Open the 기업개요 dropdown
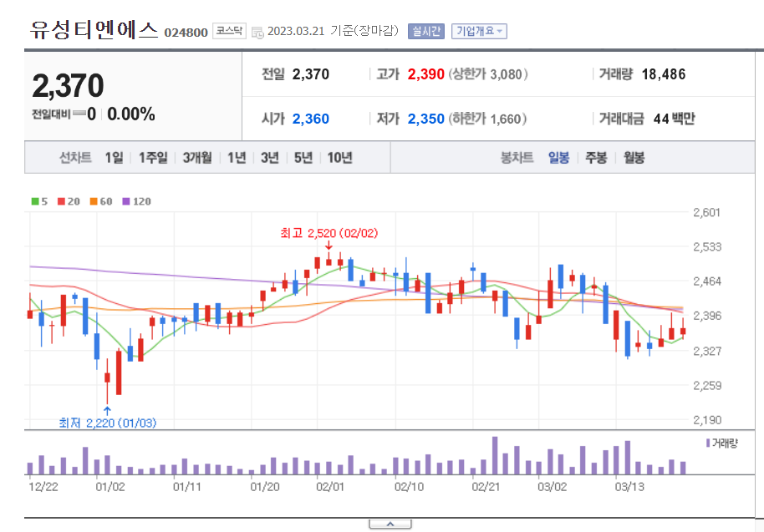Screen dimensions: 764x532 479,31
